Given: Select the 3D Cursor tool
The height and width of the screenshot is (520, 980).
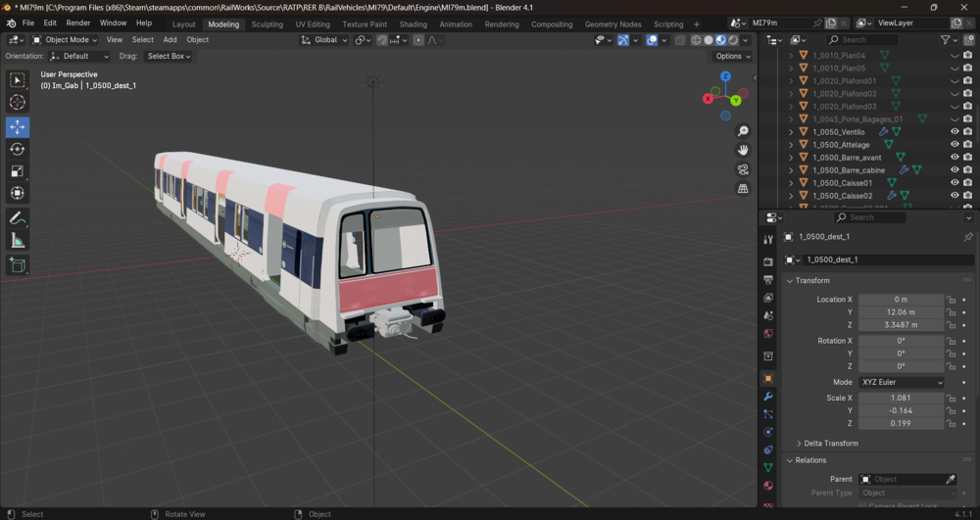Looking at the screenshot, I should tap(18, 103).
